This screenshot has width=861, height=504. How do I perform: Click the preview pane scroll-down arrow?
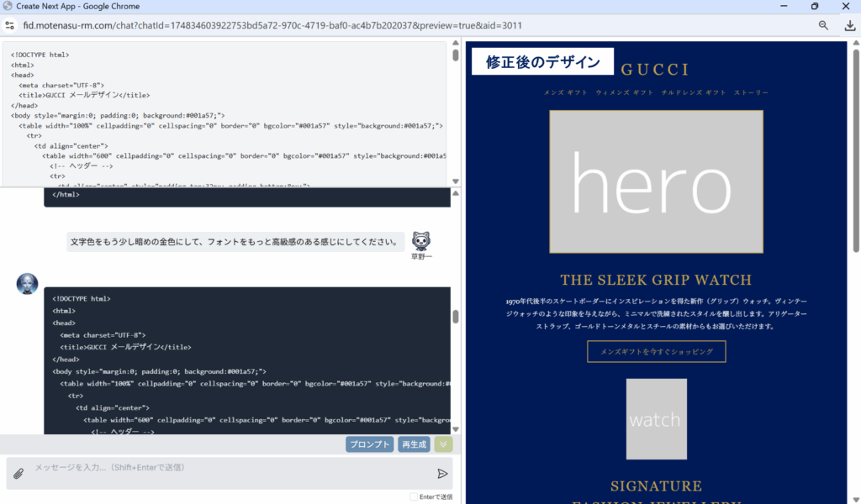(855, 499)
